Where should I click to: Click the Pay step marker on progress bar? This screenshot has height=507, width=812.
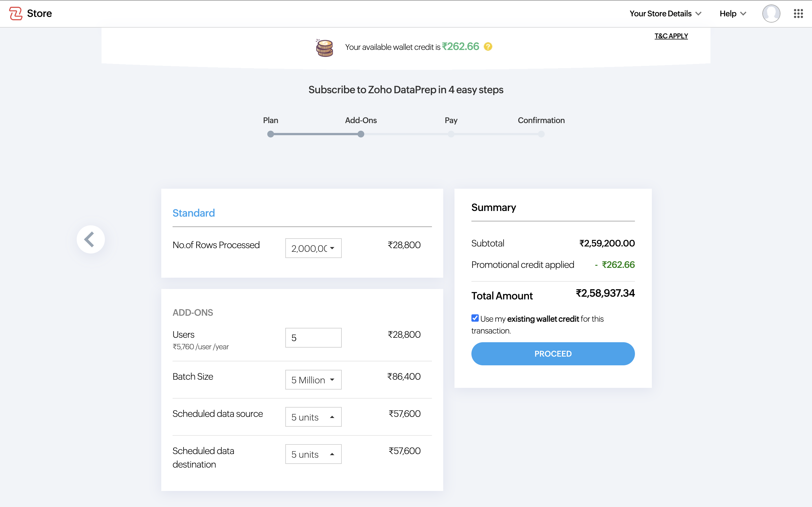click(x=451, y=134)
